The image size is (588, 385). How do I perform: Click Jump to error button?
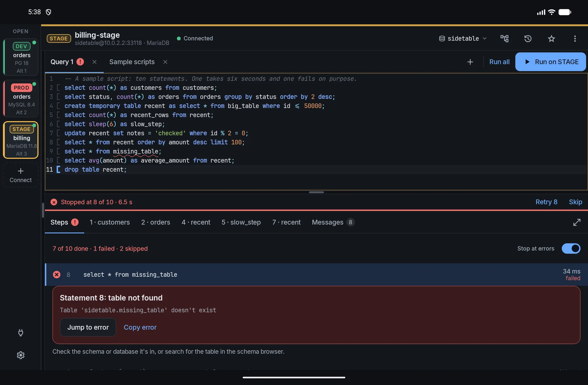pos(88,327)
